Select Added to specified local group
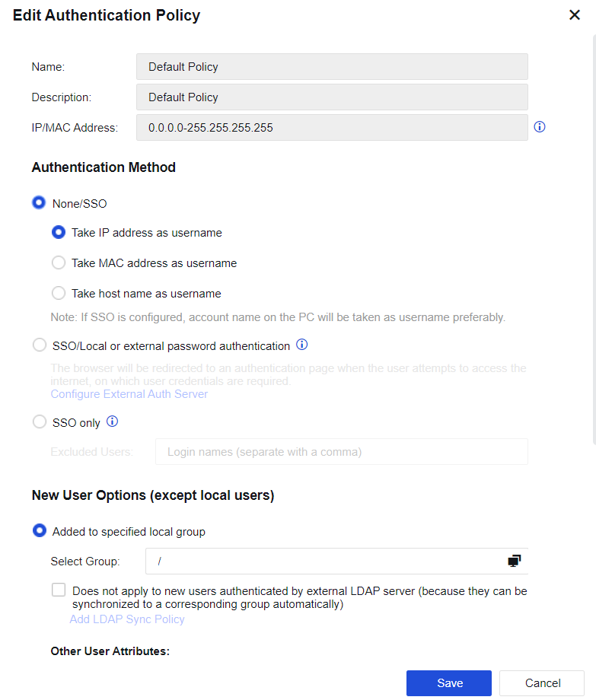Viewport: 596px width, 700px height. tap(40, 531)
